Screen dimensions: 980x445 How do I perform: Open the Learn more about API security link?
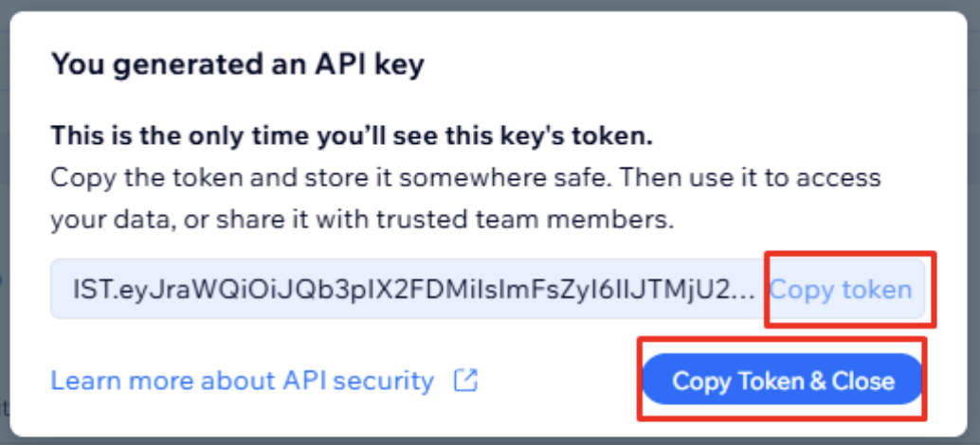[242, 380]
